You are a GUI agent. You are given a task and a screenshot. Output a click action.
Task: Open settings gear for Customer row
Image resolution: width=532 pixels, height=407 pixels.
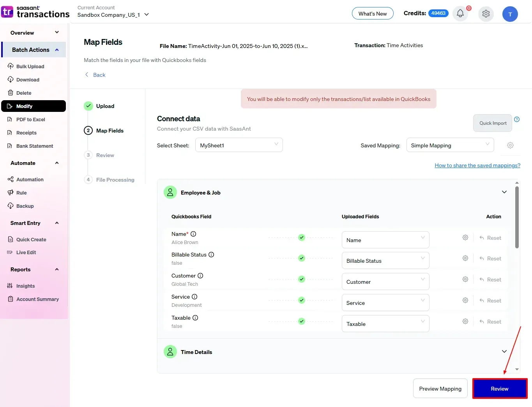click(465, 279)
